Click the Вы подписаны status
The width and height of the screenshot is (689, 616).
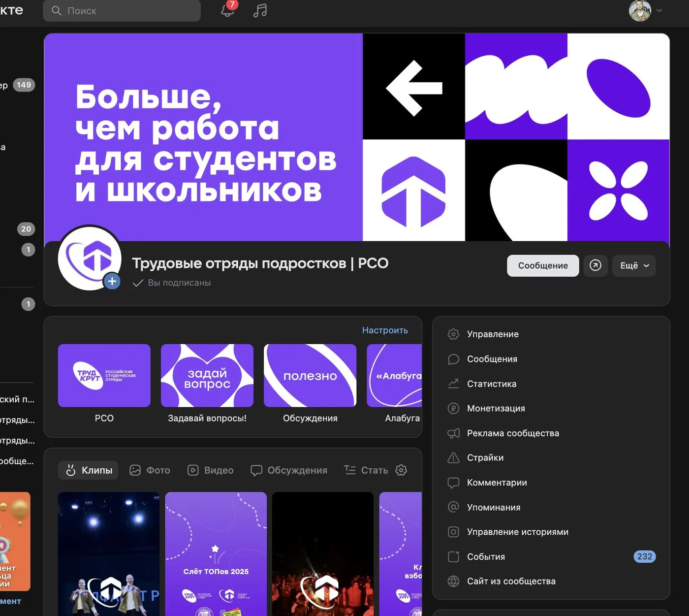pyautogui.click(x=172, y=283)
